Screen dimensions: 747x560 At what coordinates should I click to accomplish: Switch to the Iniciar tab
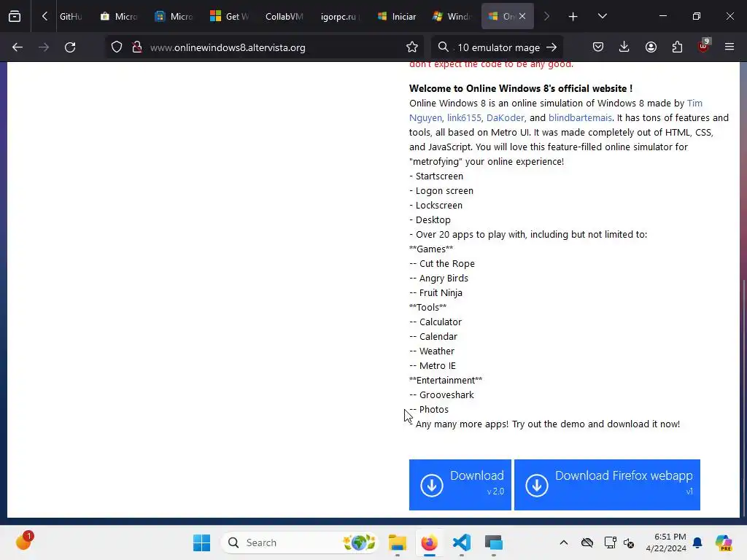point(397,16)
